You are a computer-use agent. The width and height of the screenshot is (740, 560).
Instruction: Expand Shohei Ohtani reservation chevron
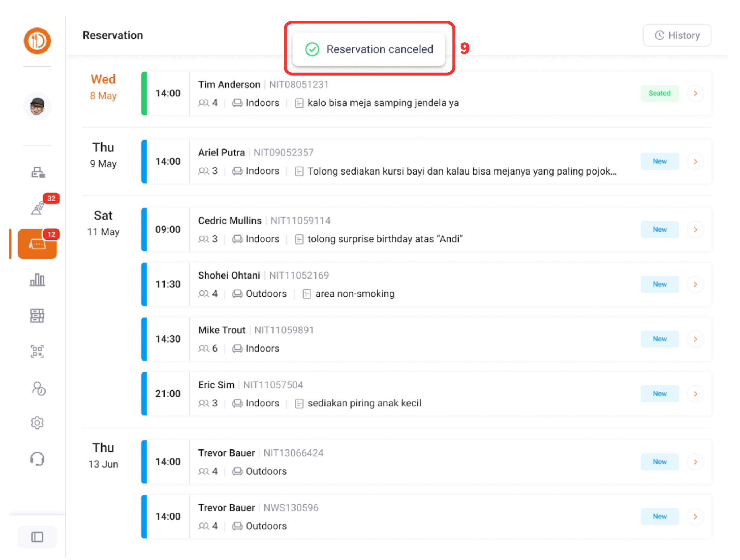(x=695, y=284)
